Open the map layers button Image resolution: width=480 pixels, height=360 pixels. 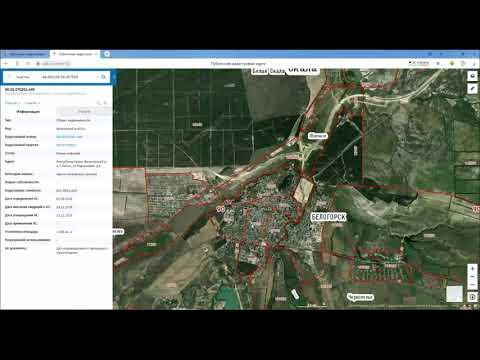tap(472, 76)
